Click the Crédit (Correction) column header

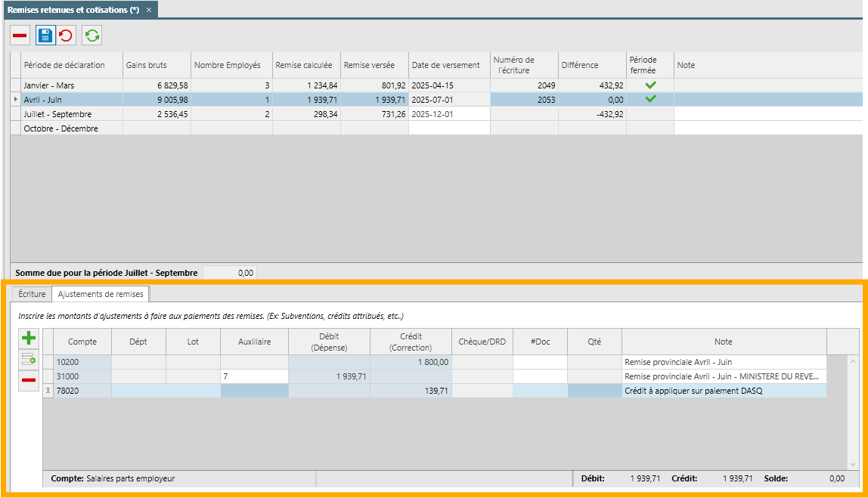click(x=411, y=342)
